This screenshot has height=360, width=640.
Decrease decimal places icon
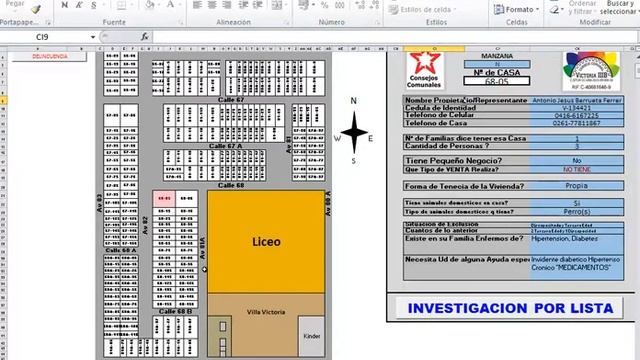pos(374,5)
